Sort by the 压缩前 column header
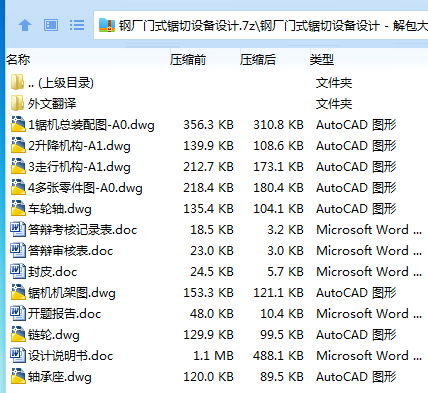Screen dimensions: 428x393 click(188, 60)
